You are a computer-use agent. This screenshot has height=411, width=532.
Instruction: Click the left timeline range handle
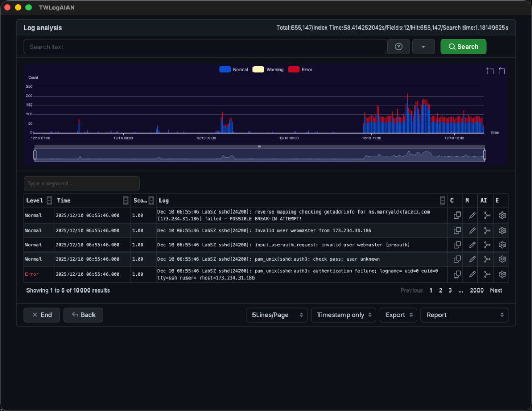[x=35, y=155]
